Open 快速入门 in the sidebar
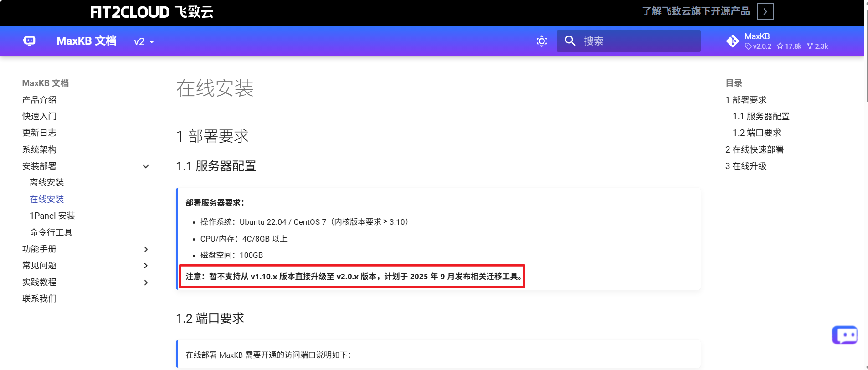This screenshot has width=868, height=370. pyautogui.click(x=39, y=116)
